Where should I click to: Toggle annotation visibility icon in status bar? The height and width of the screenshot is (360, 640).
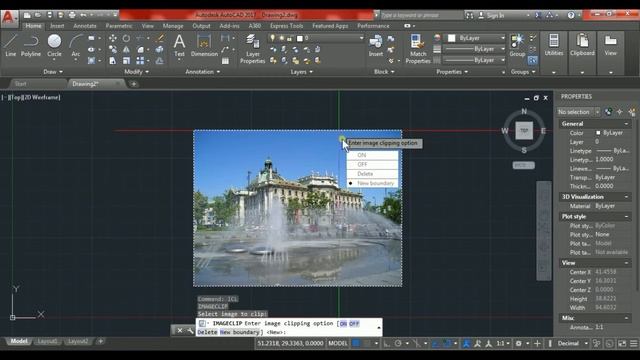(466, 344)
